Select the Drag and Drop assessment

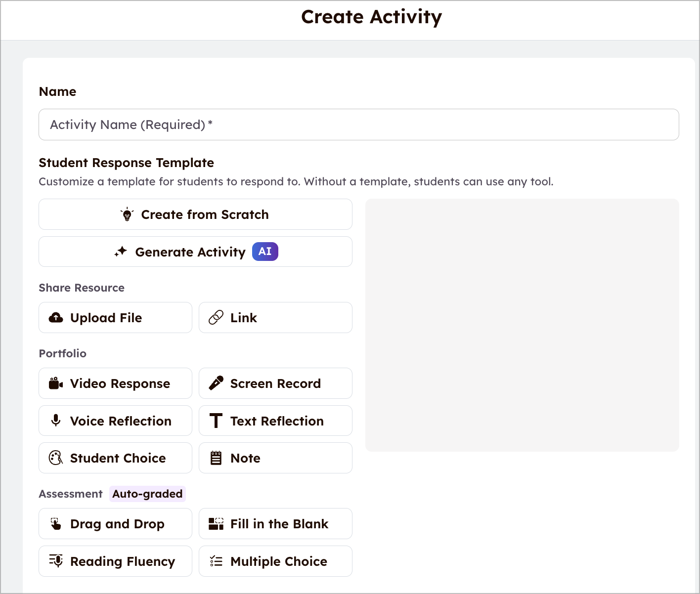click(115, 524)
